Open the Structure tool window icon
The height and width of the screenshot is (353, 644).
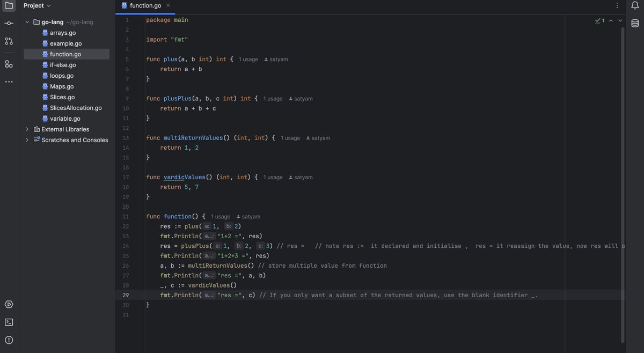9,64
